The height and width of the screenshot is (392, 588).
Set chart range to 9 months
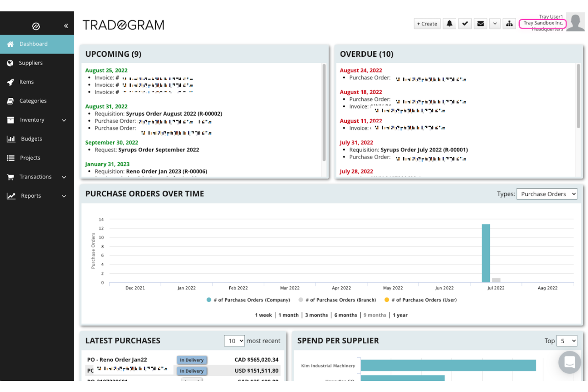point(375,315)
